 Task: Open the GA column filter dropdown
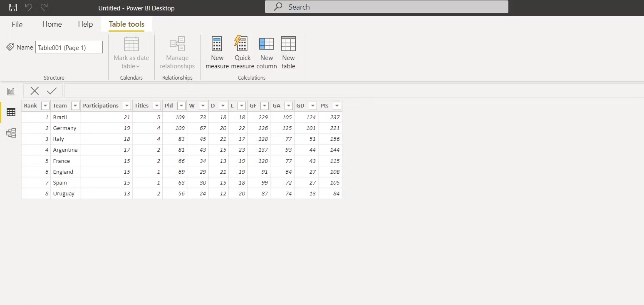tap(289, 106)
